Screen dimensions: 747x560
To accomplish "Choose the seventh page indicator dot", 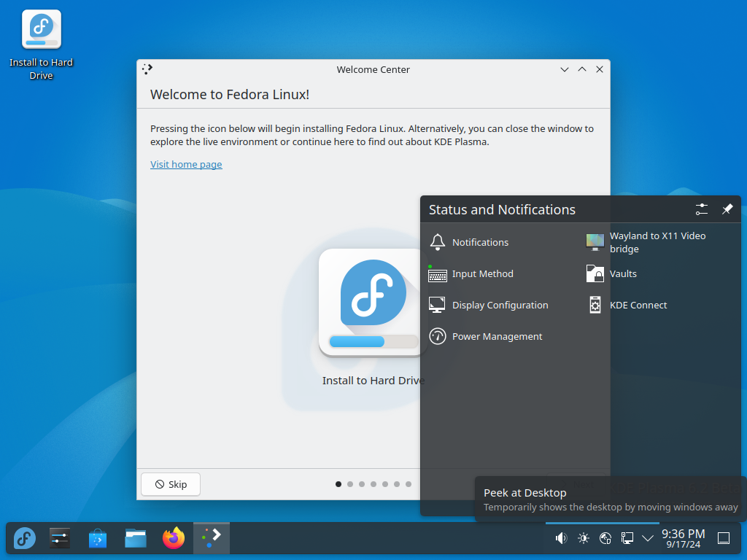I will click(409, 484).
